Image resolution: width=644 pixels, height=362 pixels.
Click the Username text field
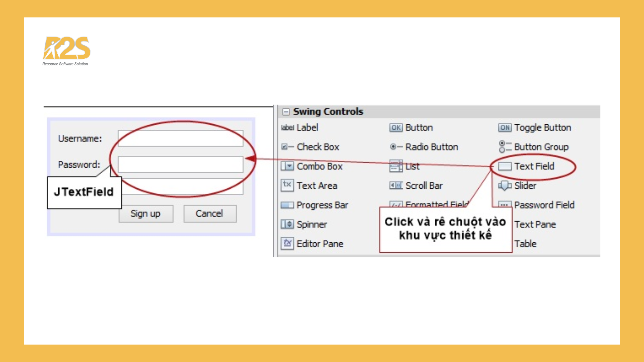pyautogui.click(x=180, y=138)
